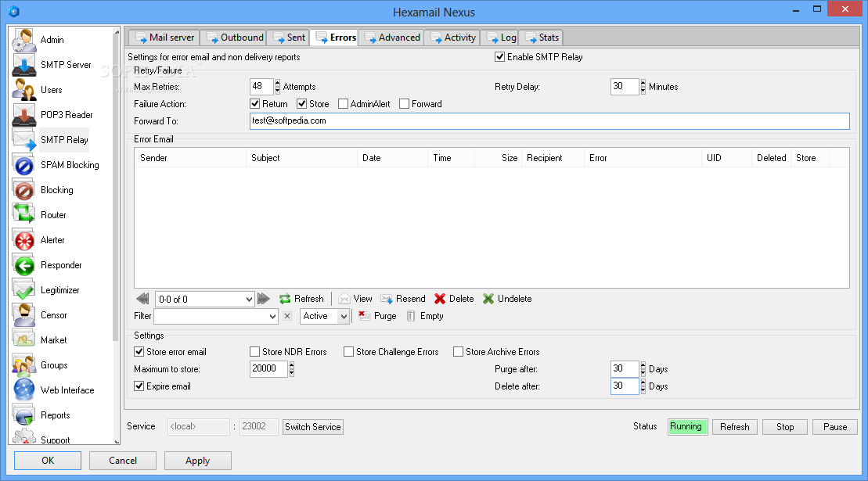The width and height of the screenshot is (868, 481).
Task: Select the Market icon
Action: [x=24, y=340]
